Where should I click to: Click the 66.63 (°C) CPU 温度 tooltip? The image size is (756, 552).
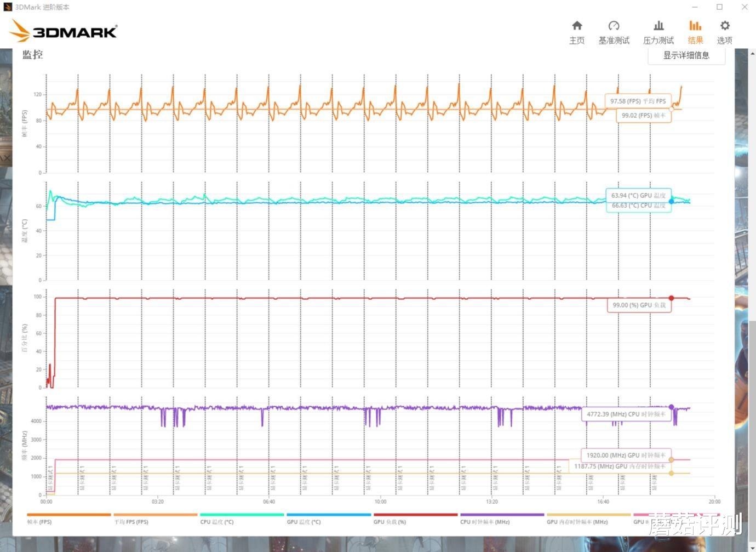click(x=638, y=206)
